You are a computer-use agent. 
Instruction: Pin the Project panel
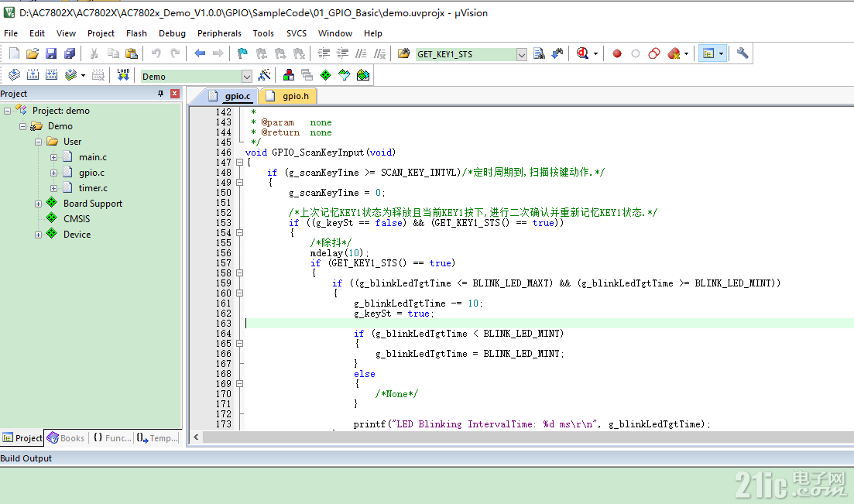pyautogui.click(x=161, y=94)
